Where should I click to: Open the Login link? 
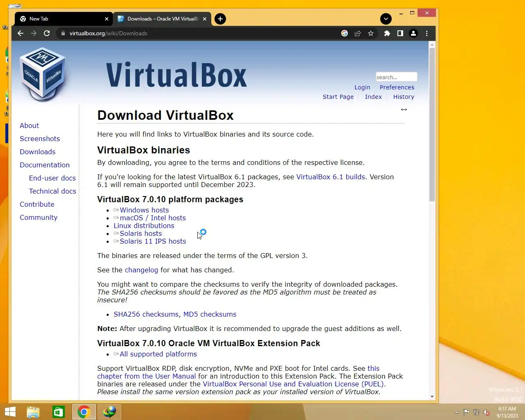coord(362,87)
